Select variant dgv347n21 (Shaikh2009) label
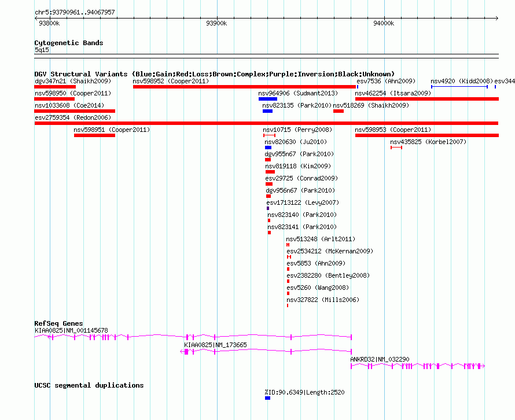Image resolution: width=515 pixels, height=420 pixels. (73, 81)
